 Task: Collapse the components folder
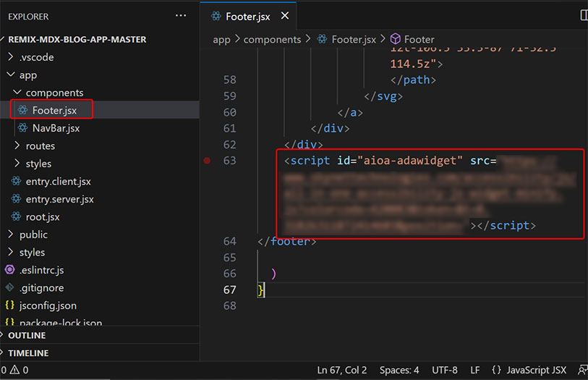54,93
